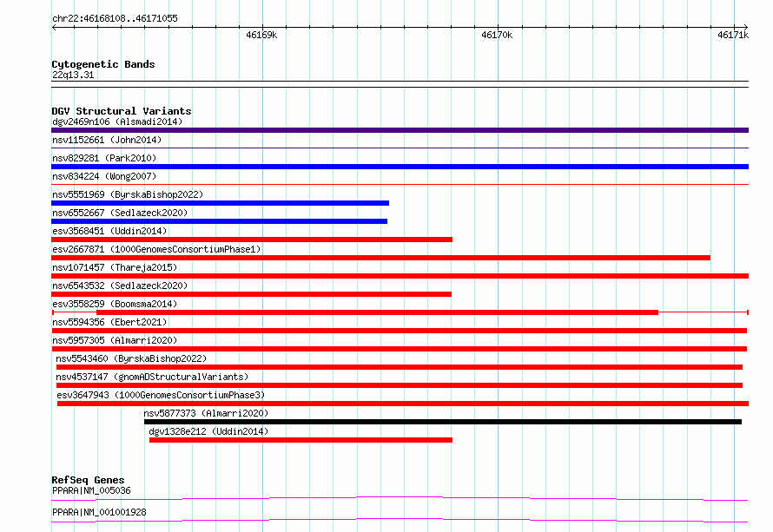Click the nsv5594356 (Ebert2021) red bar
The height and width of the screenshot is (532, 773).
399,331
